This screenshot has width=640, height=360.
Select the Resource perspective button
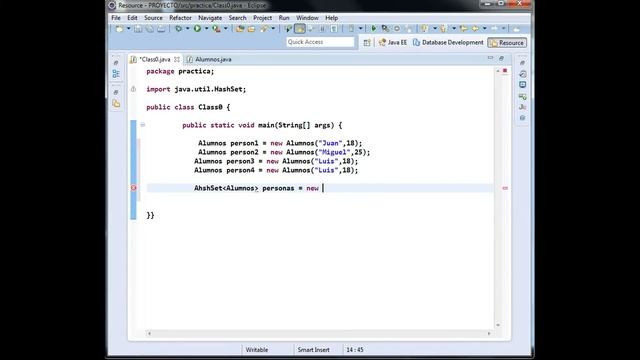(507, 42)
